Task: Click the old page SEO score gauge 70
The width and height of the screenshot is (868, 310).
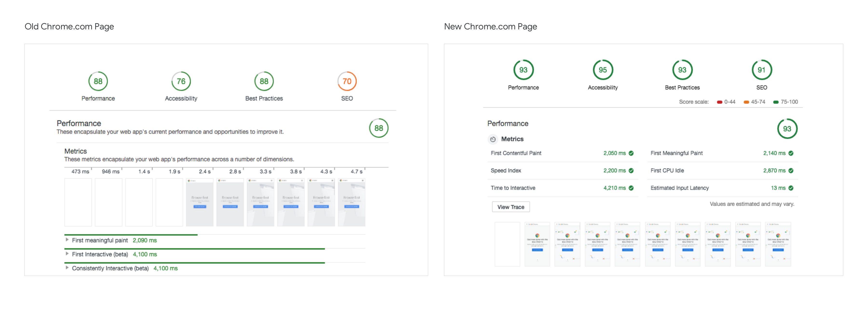Action: pyautogui.click(x=347, y=81)
